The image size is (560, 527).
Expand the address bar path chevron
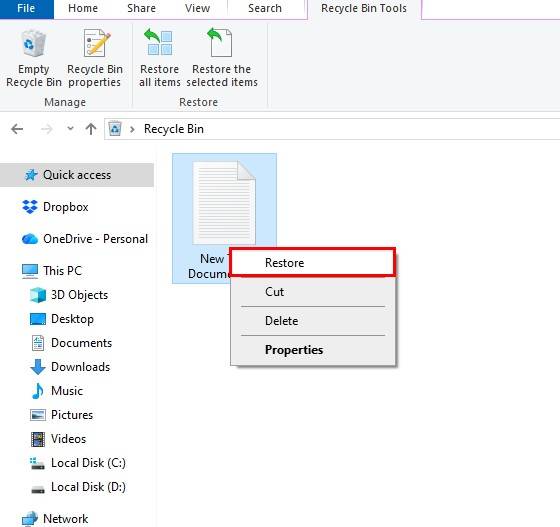click(x=132, y=129)
